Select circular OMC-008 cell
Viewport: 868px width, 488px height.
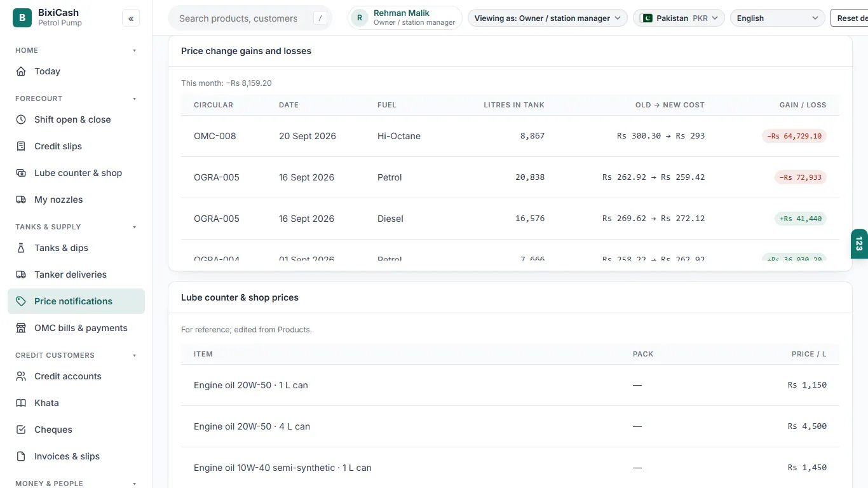215,136
